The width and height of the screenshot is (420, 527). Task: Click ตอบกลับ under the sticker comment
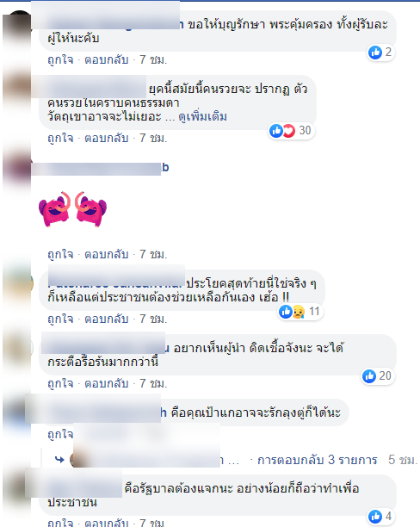107,254
